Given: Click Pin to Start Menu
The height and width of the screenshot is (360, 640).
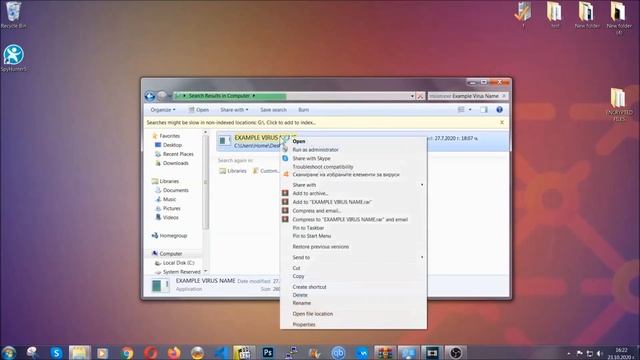Looking at the screenshot, I should (x=311, y=236).
